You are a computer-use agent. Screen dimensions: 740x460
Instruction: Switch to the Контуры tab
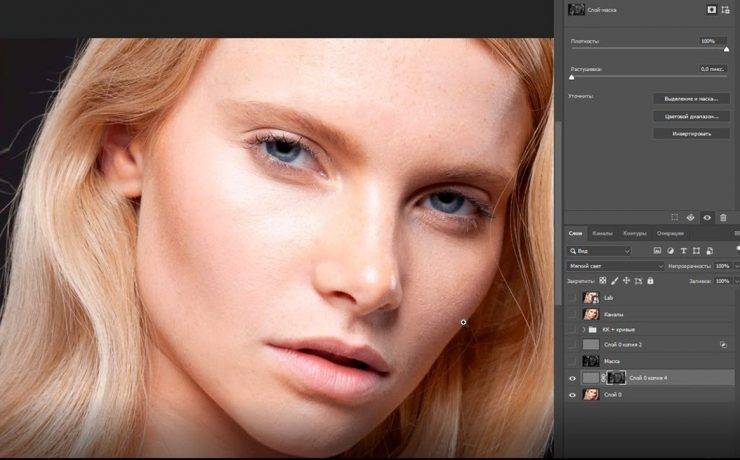tap(634, 234)
